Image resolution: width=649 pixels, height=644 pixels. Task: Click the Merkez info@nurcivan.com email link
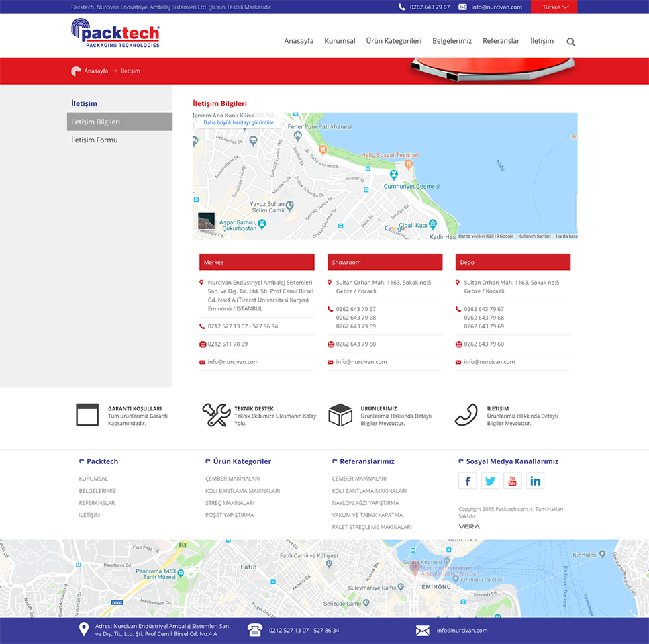233,362
